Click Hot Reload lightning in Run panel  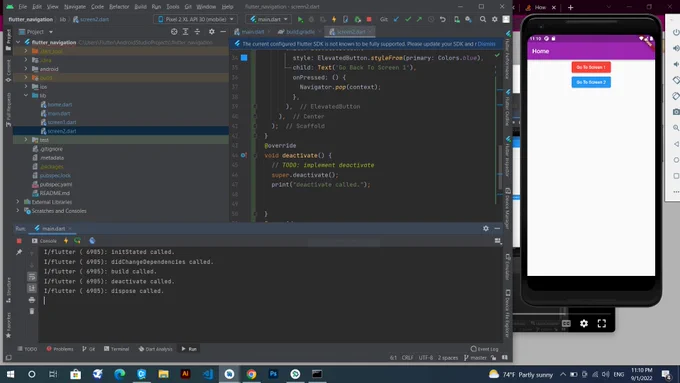(x=66, y=241)
